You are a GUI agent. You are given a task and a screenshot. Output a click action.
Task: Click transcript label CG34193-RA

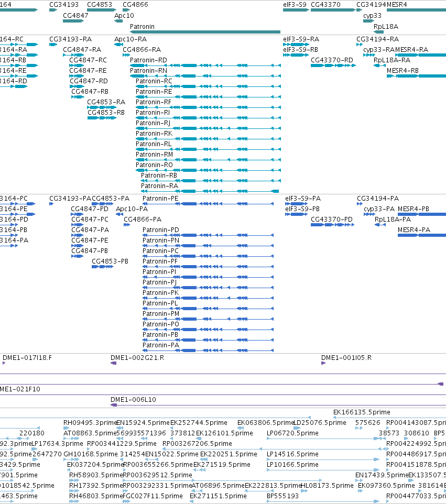(x=70, y=39)
